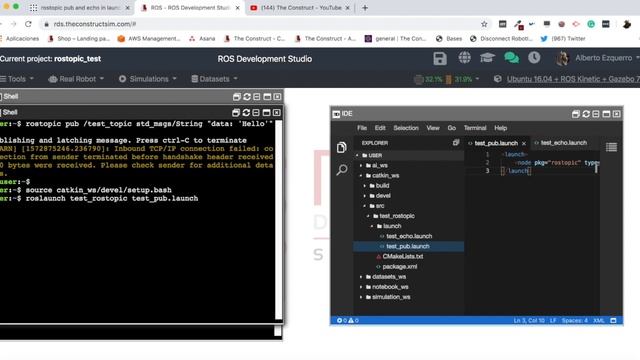Detach the front Shell window with the popup icon
Image resolution: width=640 pixels, height=360 pixels.
(236, 112)
